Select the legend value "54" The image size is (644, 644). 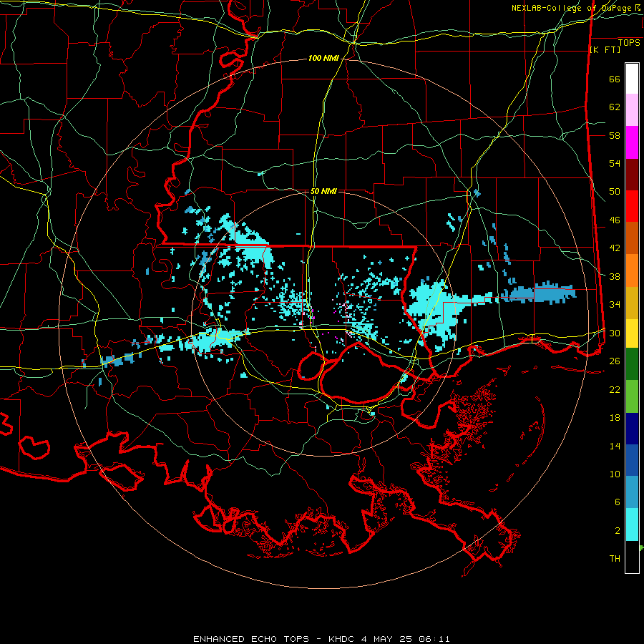pos(615,163)
